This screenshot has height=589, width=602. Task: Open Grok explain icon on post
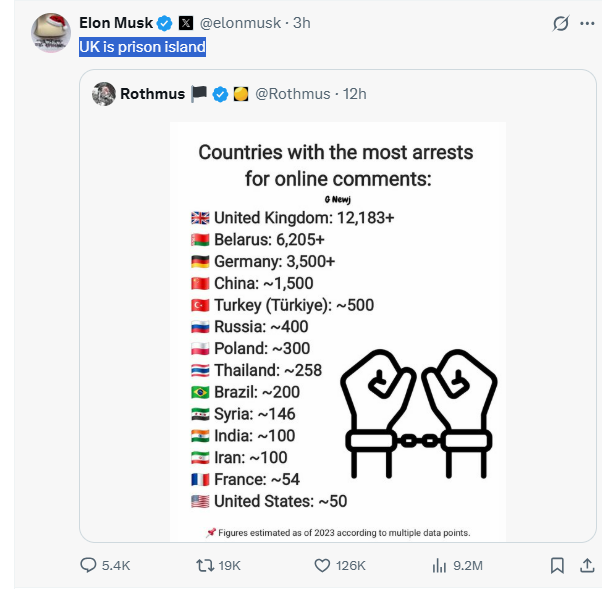561,23
